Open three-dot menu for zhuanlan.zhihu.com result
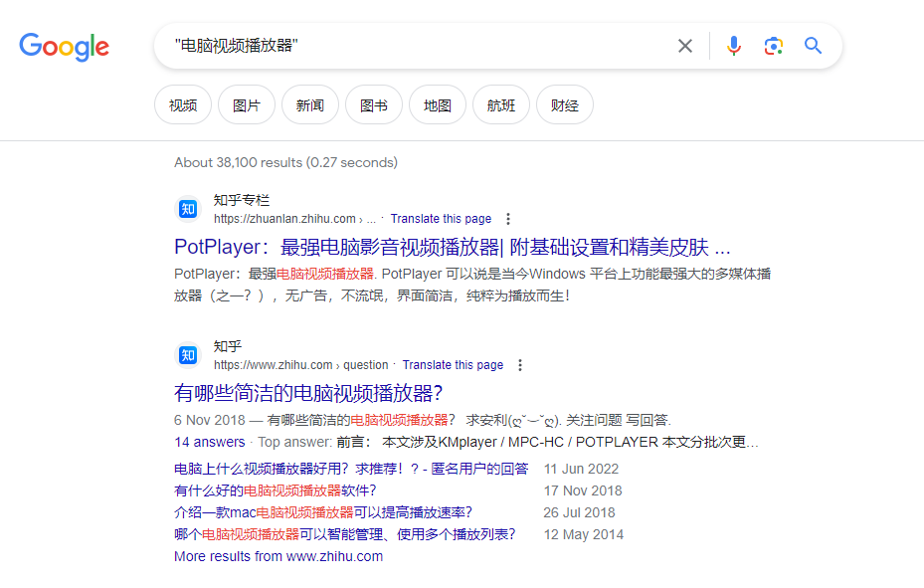Screen dimensions: 924x588 (x=508, y=219)
